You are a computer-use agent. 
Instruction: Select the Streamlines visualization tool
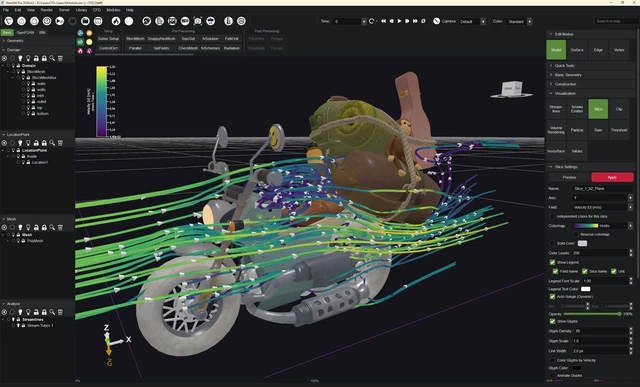[556, 109]
